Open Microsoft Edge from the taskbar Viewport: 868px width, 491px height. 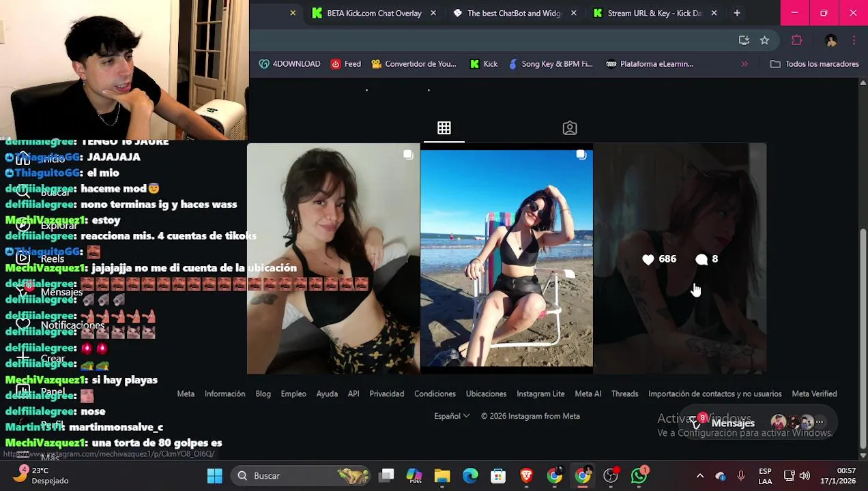[x=470, y=476]
